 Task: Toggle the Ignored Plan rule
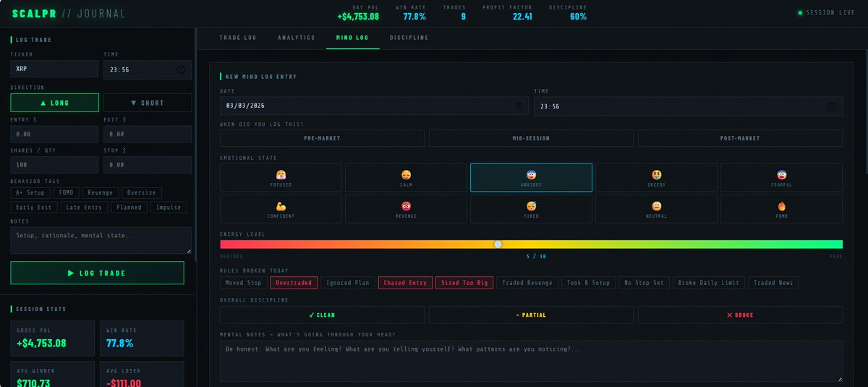348,283
